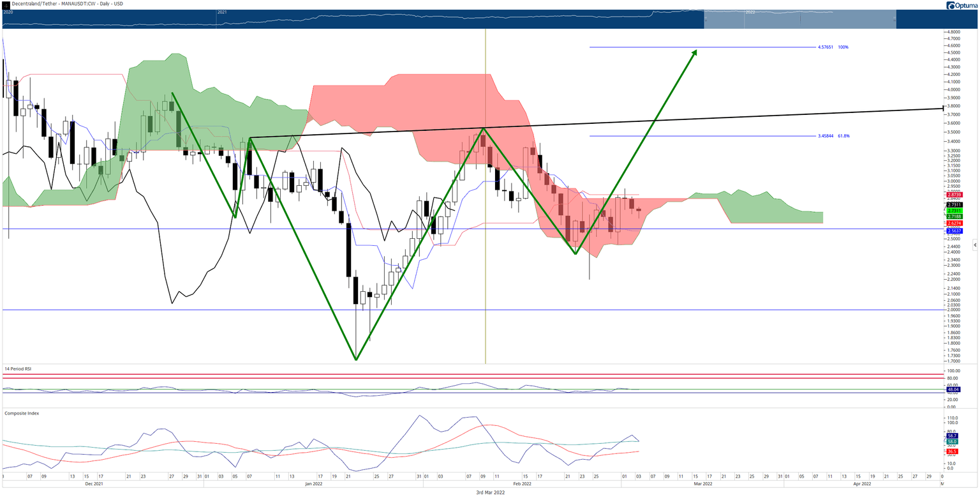The height and width of the screenshot is (500, 980).
Task: Click the Dec 2021 label on the time axis
Action: pyautogui.click(x=94, y=484)
